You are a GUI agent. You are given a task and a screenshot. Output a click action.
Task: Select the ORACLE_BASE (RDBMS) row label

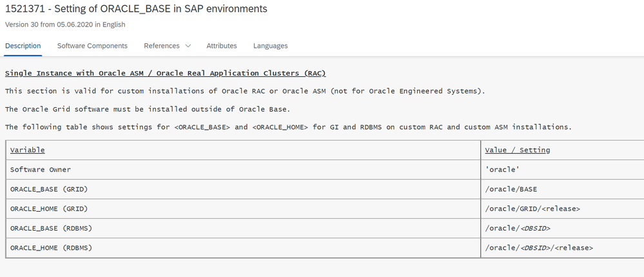[52, 228]
